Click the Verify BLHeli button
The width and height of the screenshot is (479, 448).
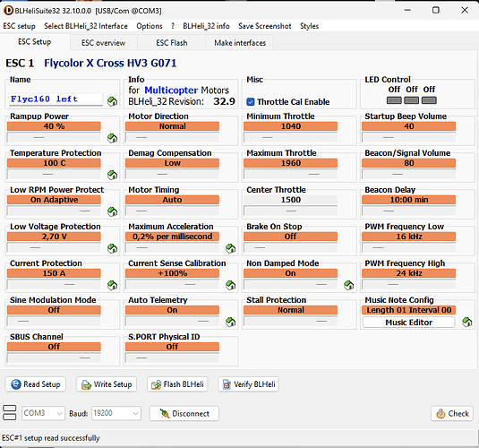(x=248, y=384)
